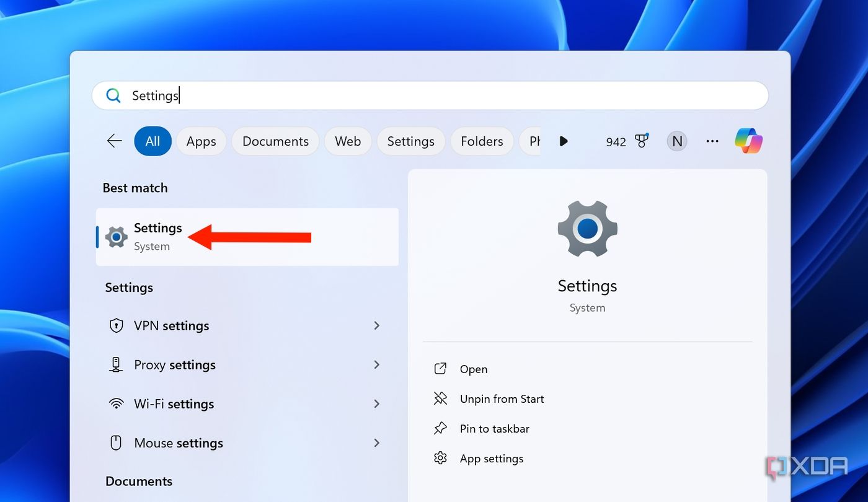This screenshot has height=502, width=868.
Task: Switch to the Documents filter tab
Action: click(275, 141)
